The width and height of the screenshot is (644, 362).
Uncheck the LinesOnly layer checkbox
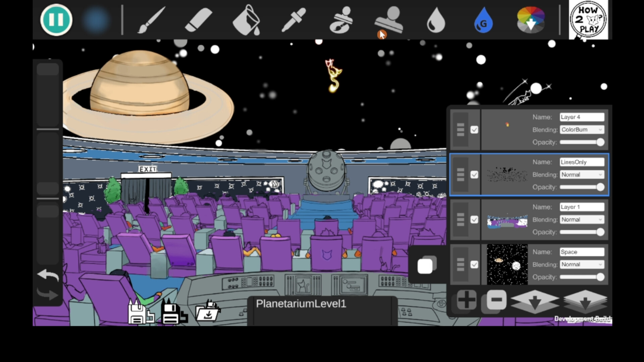475,175
